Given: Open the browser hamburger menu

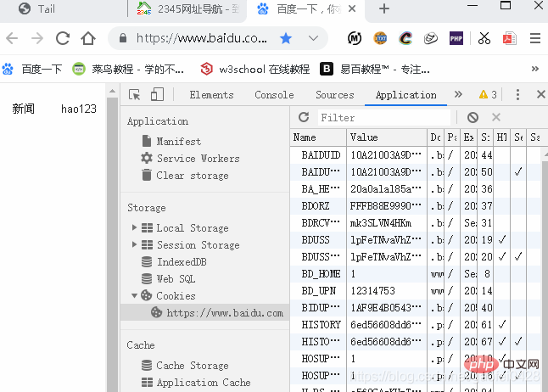Looking at the screenshot, I should [535, 38].
